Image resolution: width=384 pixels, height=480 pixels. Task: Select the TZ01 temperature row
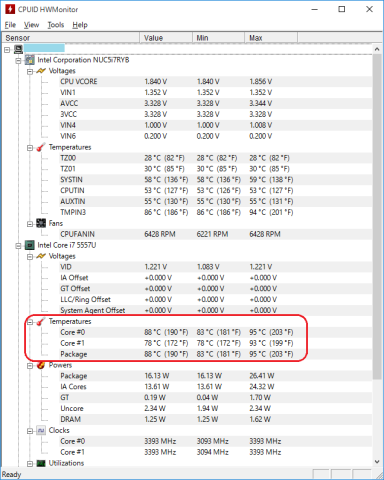click(215, 169)
